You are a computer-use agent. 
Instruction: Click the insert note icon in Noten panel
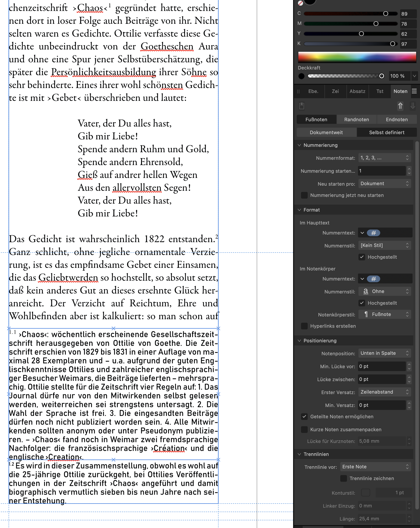(301, 106)
